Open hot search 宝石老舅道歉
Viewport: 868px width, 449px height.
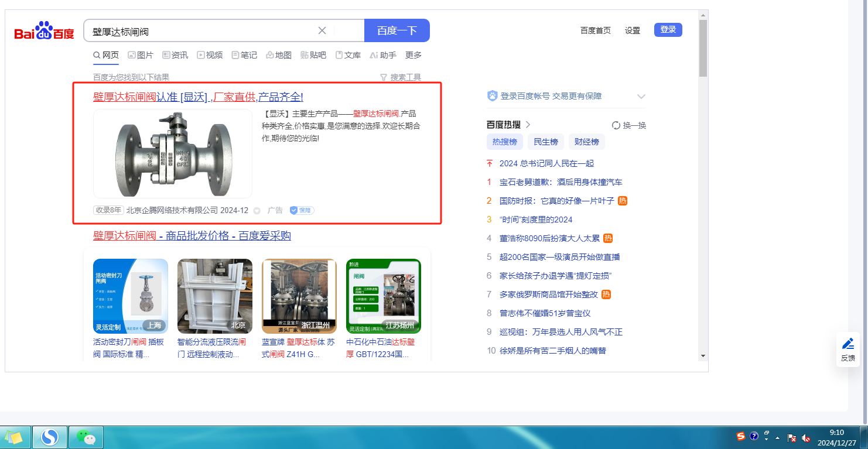pos(561,182)
